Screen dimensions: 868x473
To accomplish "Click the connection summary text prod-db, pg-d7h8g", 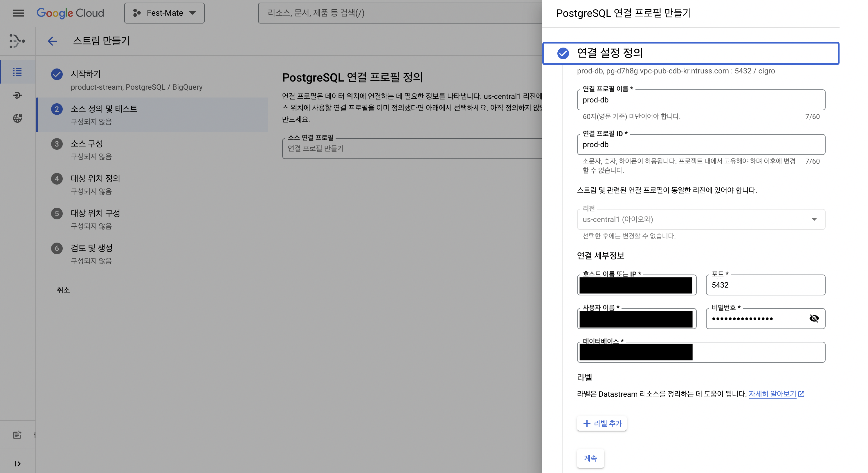I will (676, 71).
